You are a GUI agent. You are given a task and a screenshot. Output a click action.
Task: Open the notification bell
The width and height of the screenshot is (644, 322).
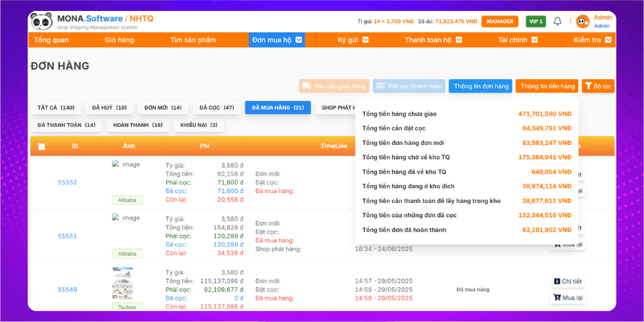(x=557, y=21)
